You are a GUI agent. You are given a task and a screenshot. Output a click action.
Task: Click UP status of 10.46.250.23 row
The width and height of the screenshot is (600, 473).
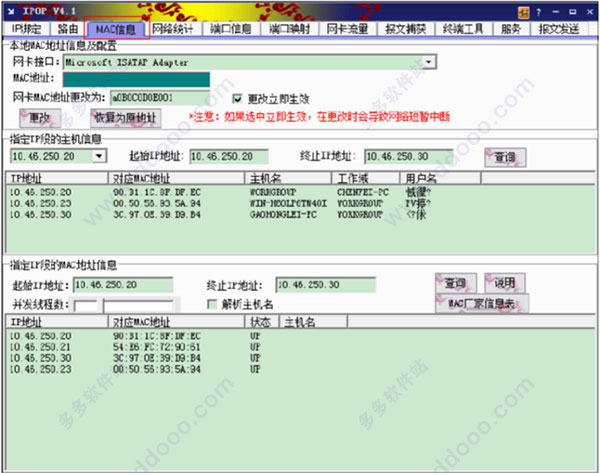(x=255, y=369)
